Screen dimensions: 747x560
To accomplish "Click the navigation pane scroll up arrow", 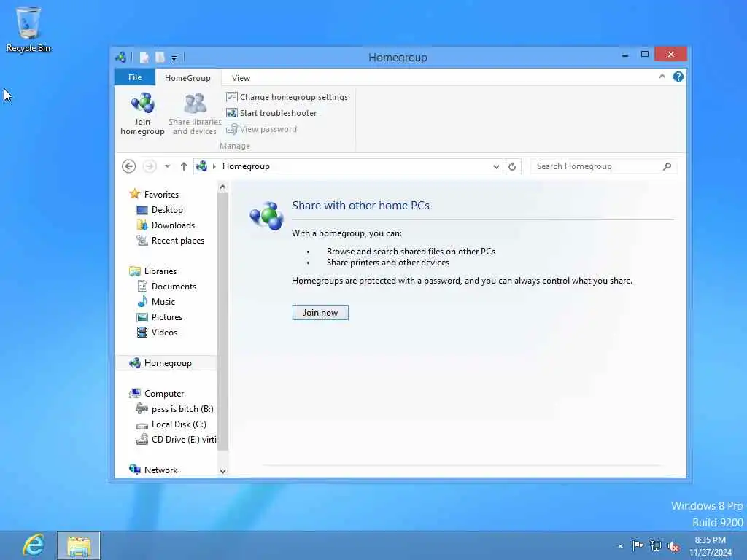I will (x=222, y=187).
